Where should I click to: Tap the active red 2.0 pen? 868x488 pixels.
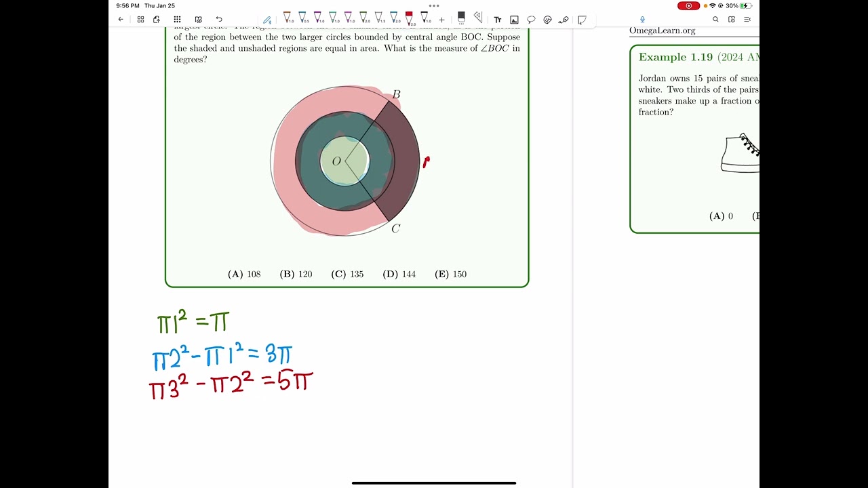coord(410,18)
